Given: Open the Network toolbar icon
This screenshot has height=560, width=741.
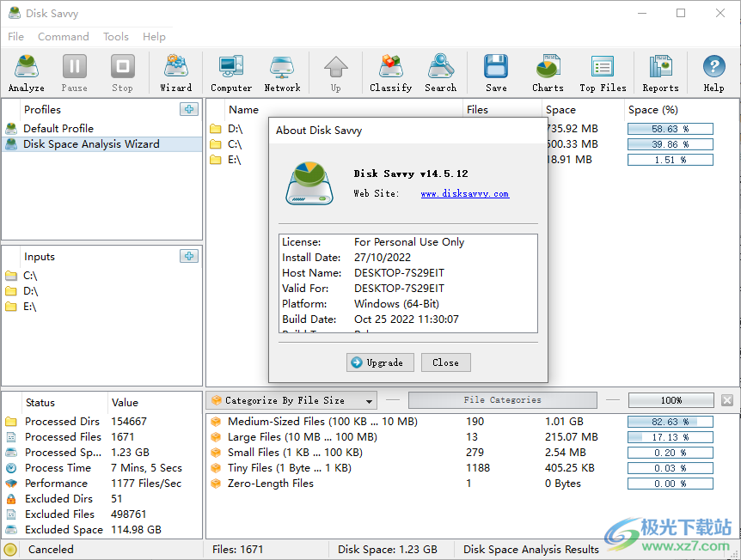Looking at the screenshot, I should 282,73.
